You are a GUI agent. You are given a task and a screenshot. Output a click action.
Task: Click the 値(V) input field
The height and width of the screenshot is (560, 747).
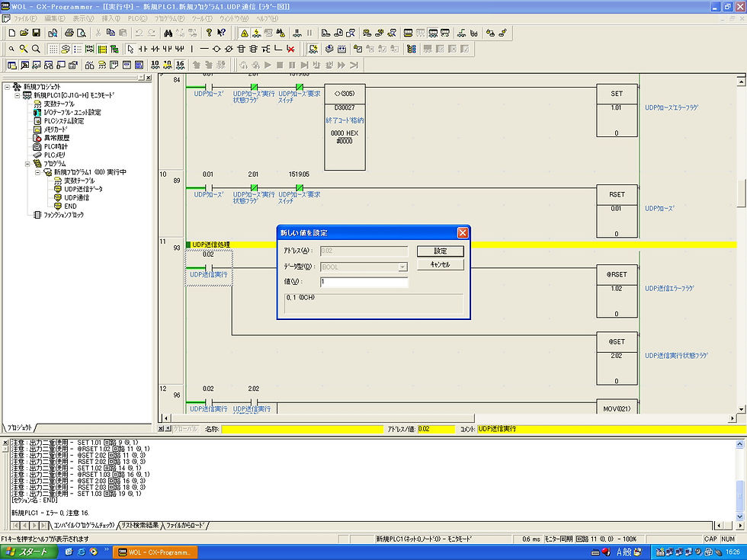tap(364, 282)
